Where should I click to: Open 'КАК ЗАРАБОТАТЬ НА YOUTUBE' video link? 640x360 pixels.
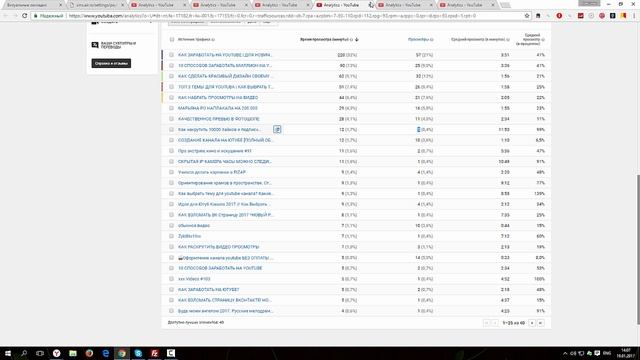pyautogui.click(x=225, y=55)
